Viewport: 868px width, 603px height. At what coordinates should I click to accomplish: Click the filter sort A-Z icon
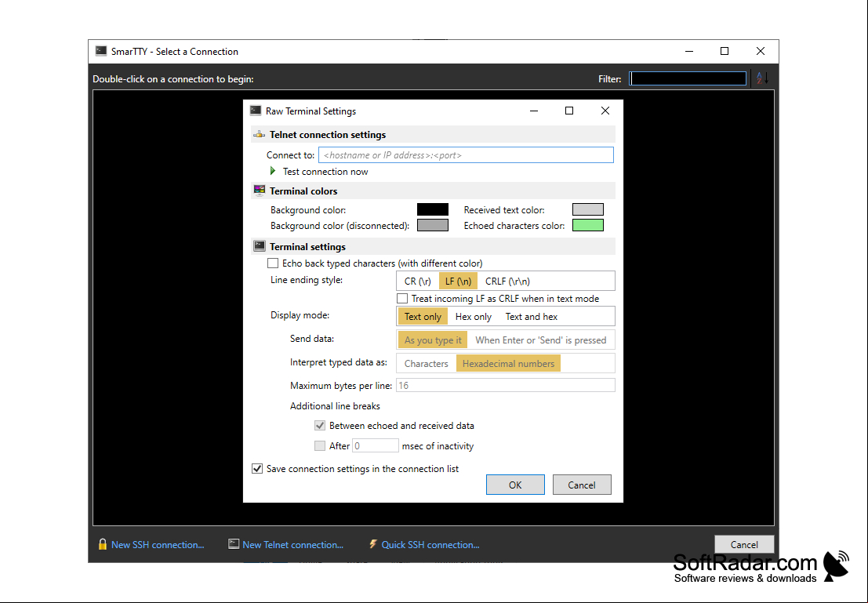coord(762,78)
